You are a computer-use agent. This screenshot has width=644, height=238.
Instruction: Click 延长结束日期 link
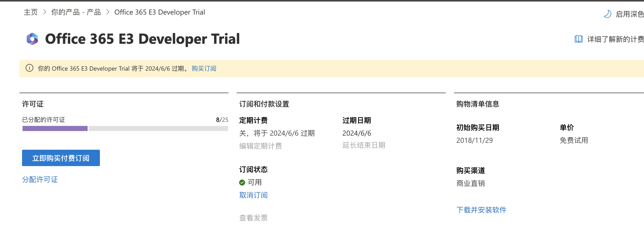(x=364, y=145)
